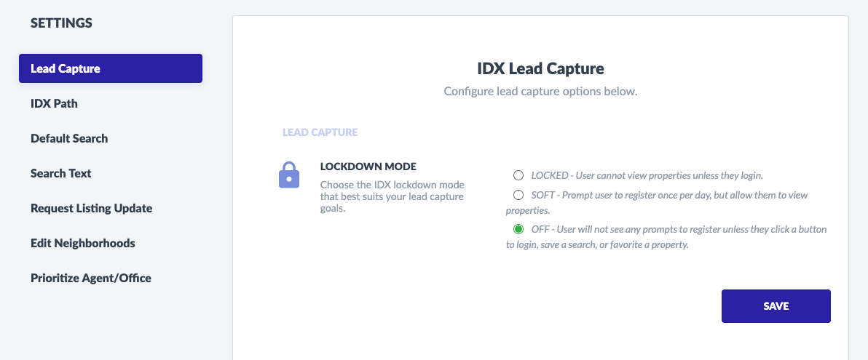Click the IDX Lead Capture heading
Viewport: 868px width, 360px height.
click(540, 68)
